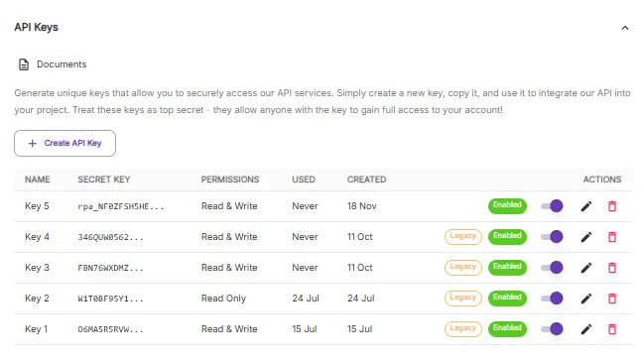Click the Enabled badge on Key 1
Screen dimensions: 644x361
[x=507, y=328]
